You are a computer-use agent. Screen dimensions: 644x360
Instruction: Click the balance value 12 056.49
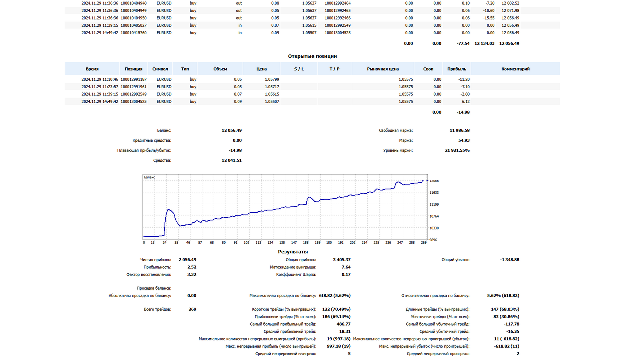point(232,130)
